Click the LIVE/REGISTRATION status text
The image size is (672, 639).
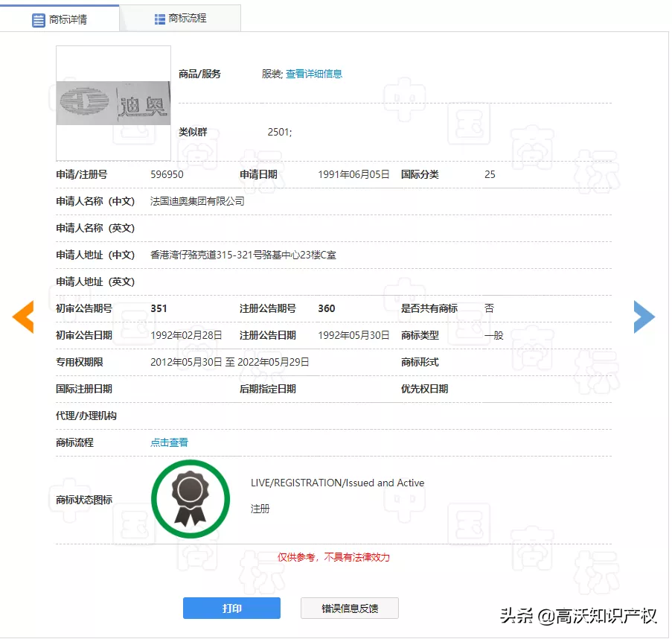click(336, 483)
